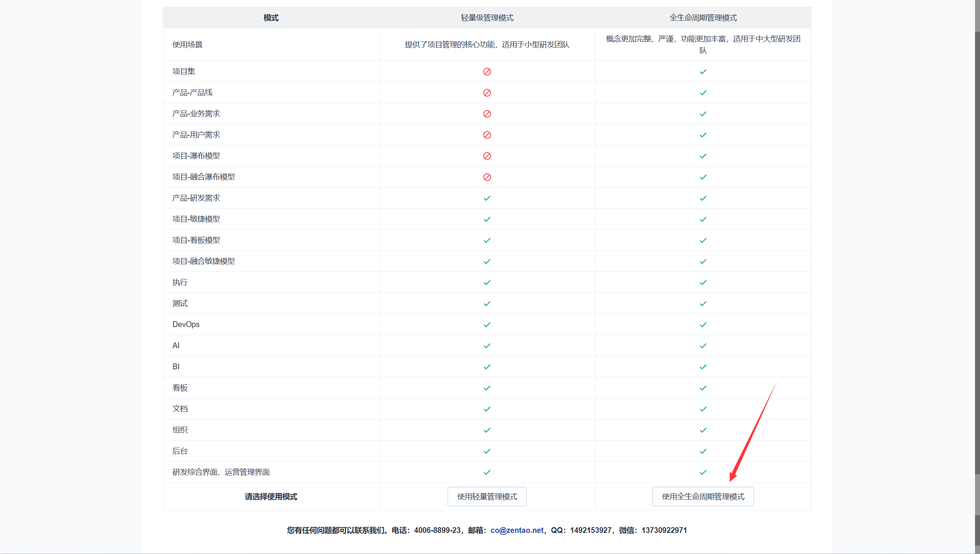Click green checkmark for 产品-研发需求 light mode
This screenshot has height=554, width=980.
point(487,198)
